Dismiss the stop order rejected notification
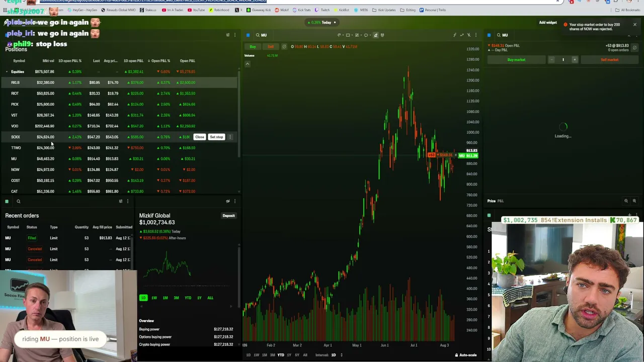Image resolution: width=644 pixels, height=362 pixels. pos(635,25)
